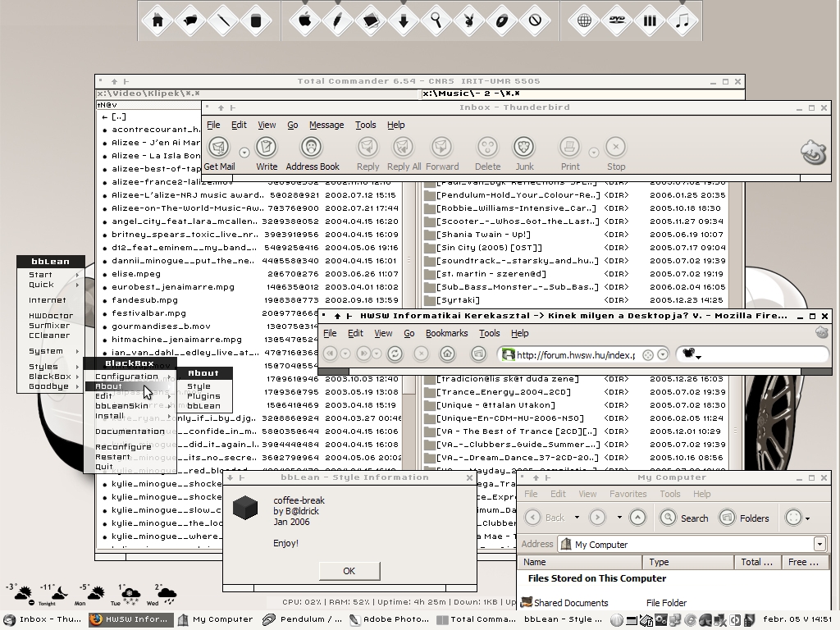Image resolution: width=840 pixels, height=630 pixels.
Task: Click the apple icon in the top dock
Action: tap(305, 21)
